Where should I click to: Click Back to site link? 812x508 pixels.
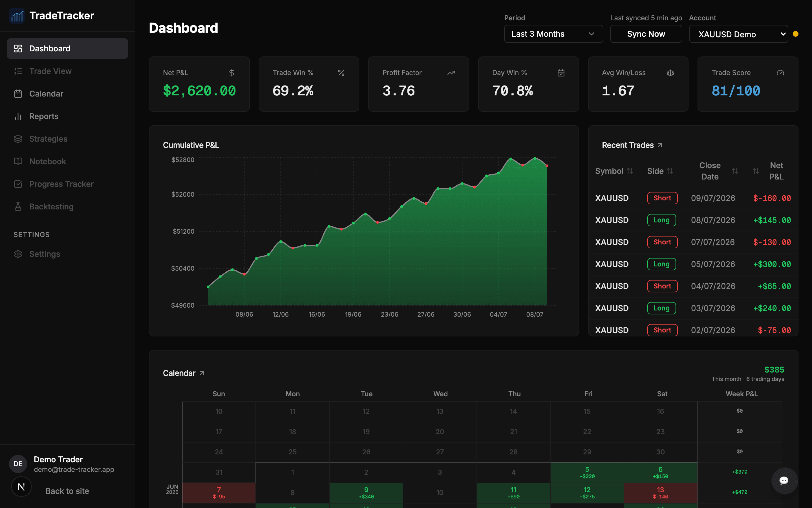click(x=67, y=491)
